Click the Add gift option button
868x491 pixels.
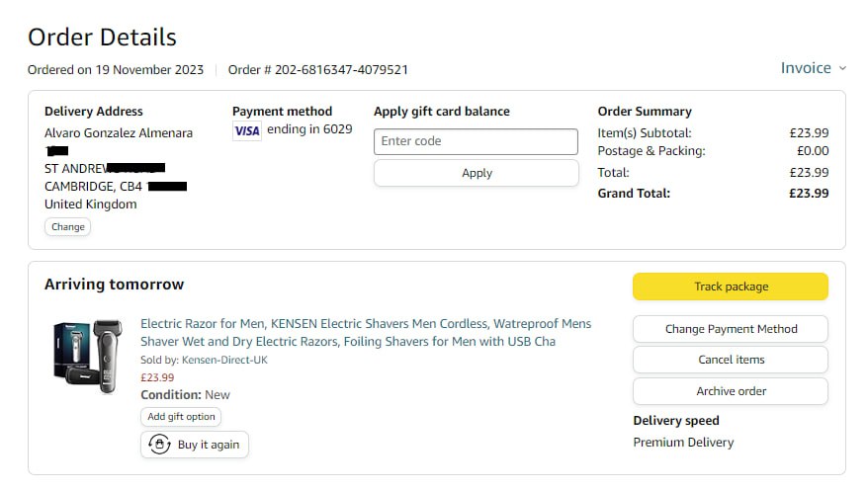pyautogui.click(x=181, y=417)
